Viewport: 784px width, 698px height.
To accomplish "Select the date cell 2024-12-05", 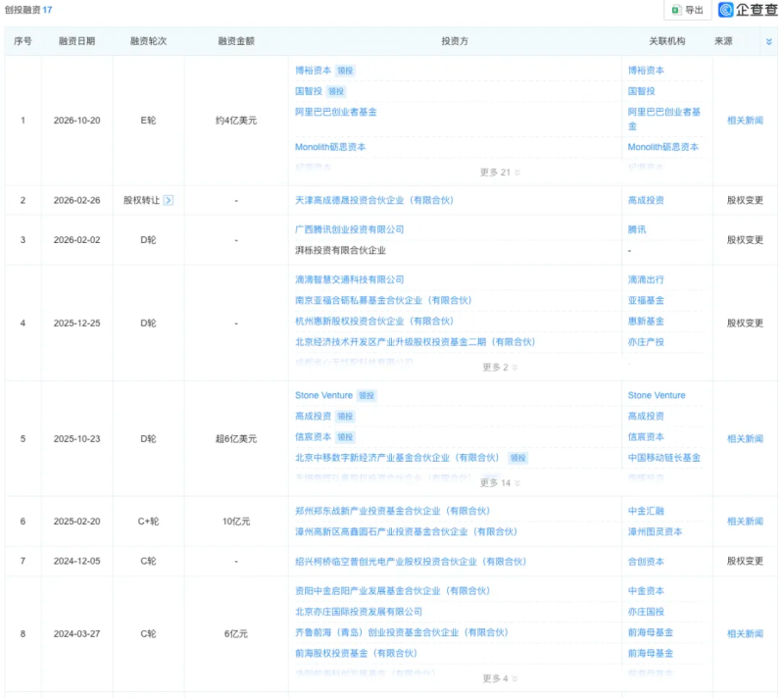I will [x=77, y=562].
